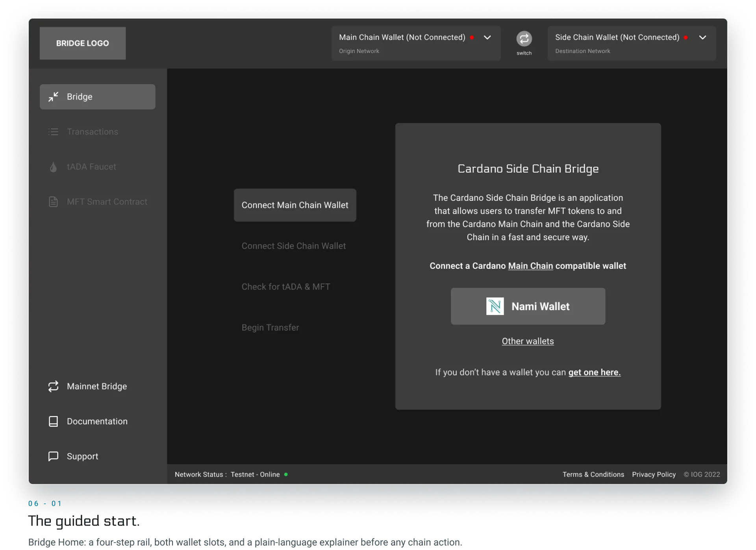
Task: Click the tADA Faucet droplet icon
Action: (x=53, y=167)
